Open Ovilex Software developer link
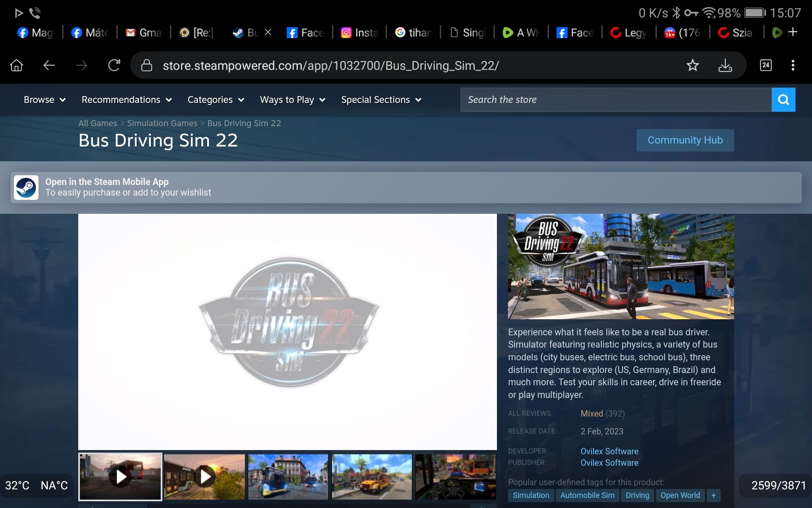 tap(609, 451)
